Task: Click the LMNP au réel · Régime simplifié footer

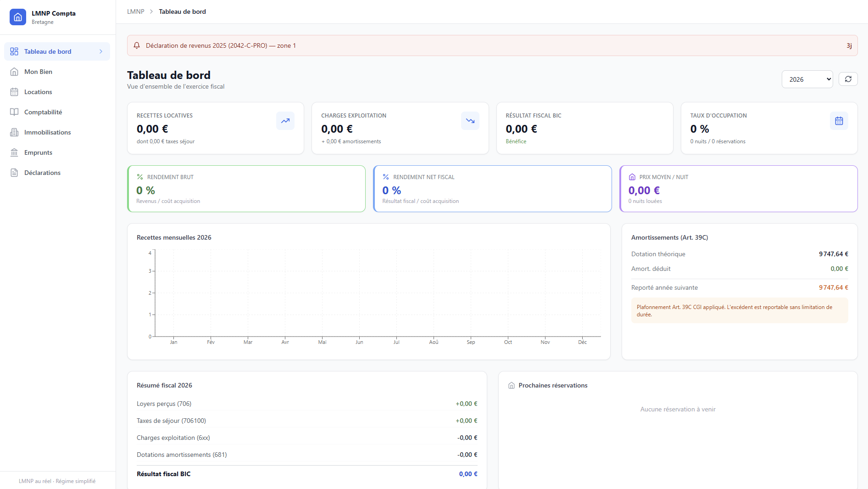Action: [x=57, y=481]
